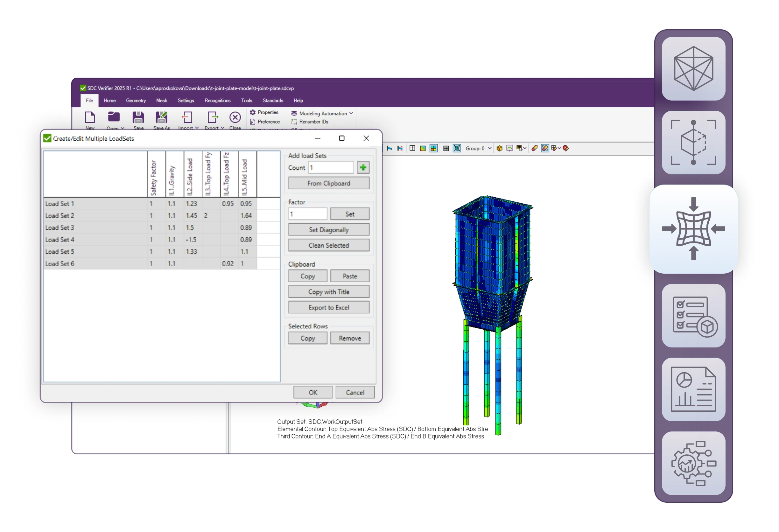The width and height of the screenshot is (779, 532).
Task: Click the New file icon in ribbon
Action: tap(90, 118)
